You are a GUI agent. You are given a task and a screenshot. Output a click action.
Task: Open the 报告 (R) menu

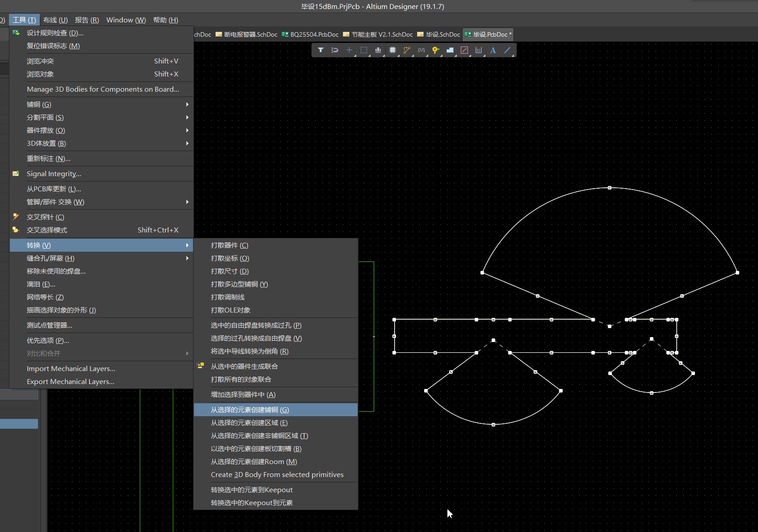[x=87, y=20]
